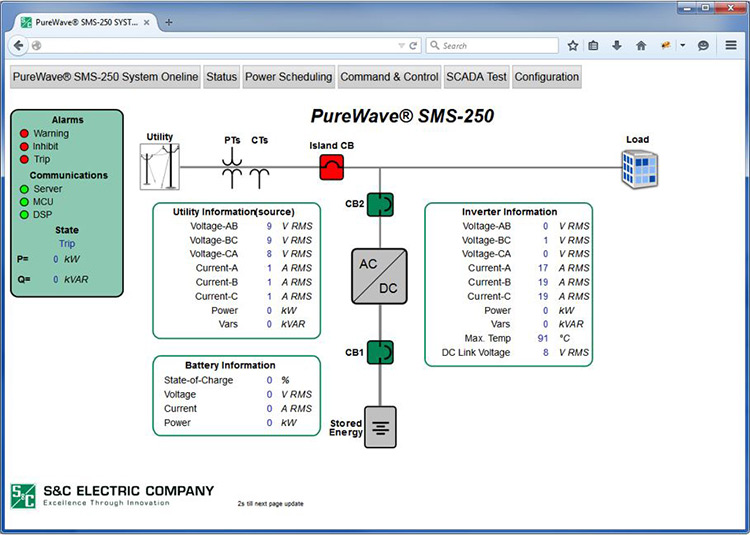Screen dimensions: 750x535
Task: Click the Alarms heading in status panel
Action: tap(67, 120)
